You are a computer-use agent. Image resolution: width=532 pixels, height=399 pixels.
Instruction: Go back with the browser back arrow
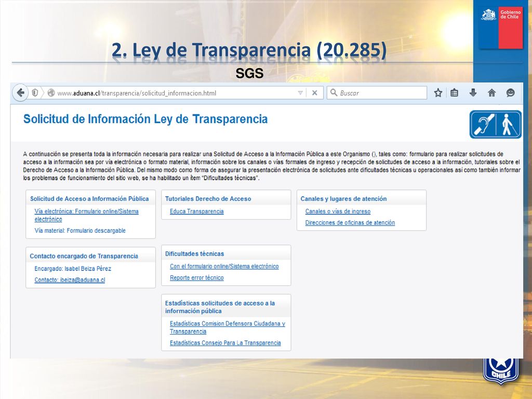pyautogui.click(x=21, y=92)
